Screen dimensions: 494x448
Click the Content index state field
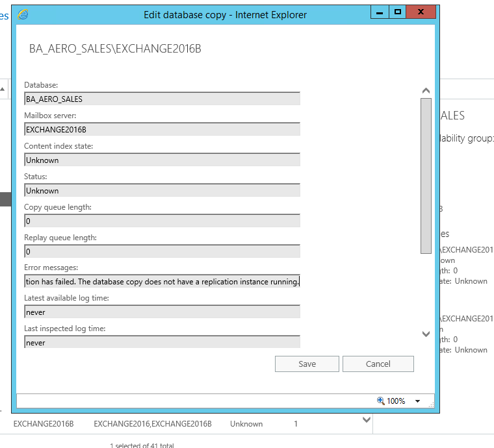(x=162, y=160)
